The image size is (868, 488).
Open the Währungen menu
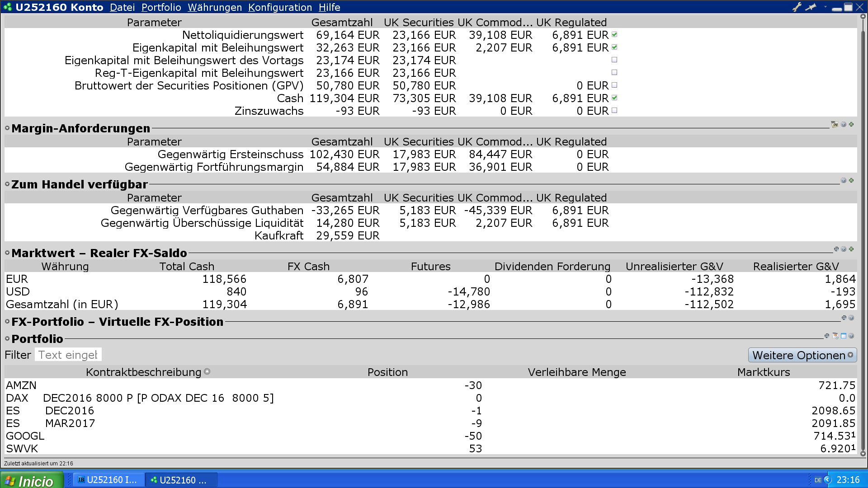tap(215, 7)
